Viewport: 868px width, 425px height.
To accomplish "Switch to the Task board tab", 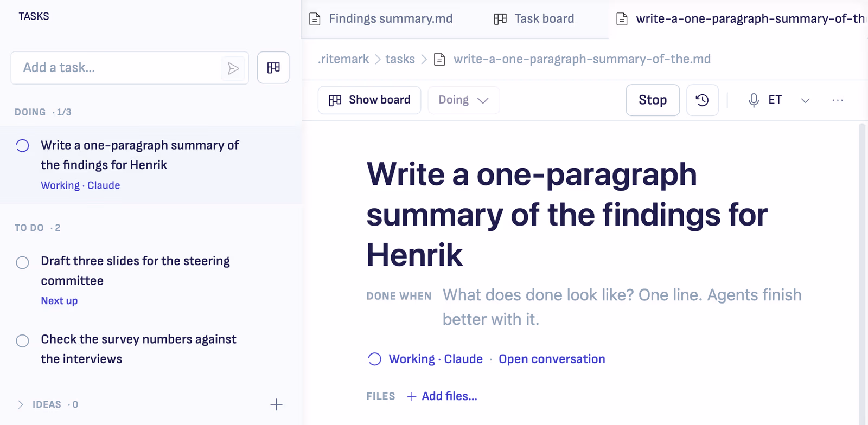I will click(x=534, y=19).
